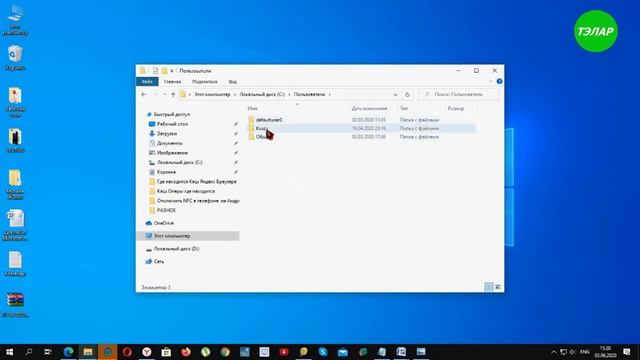Screen dimensions: 640x360
Task: Click the Поиск: Пользователи search box
Action: [x=458, y=94]
